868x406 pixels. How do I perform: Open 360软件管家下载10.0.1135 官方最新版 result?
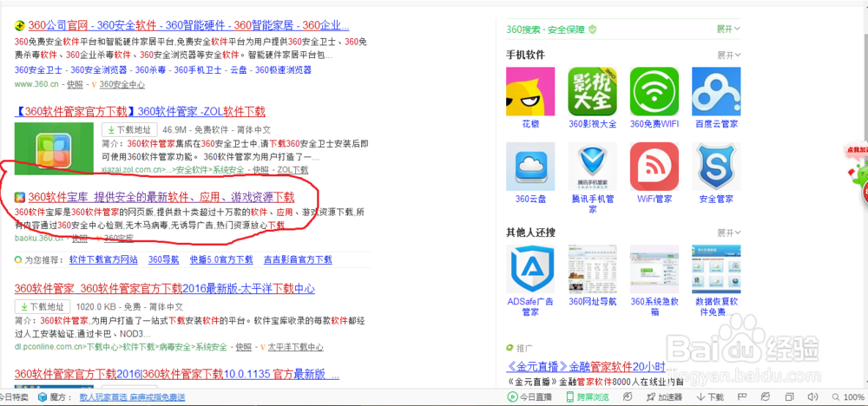[x=176, y=374]
